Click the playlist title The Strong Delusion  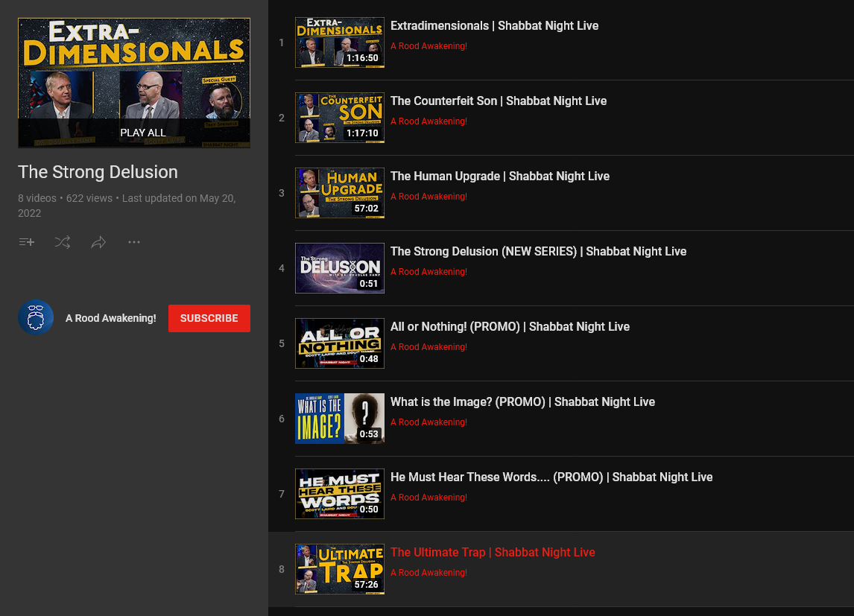(98, 172)
